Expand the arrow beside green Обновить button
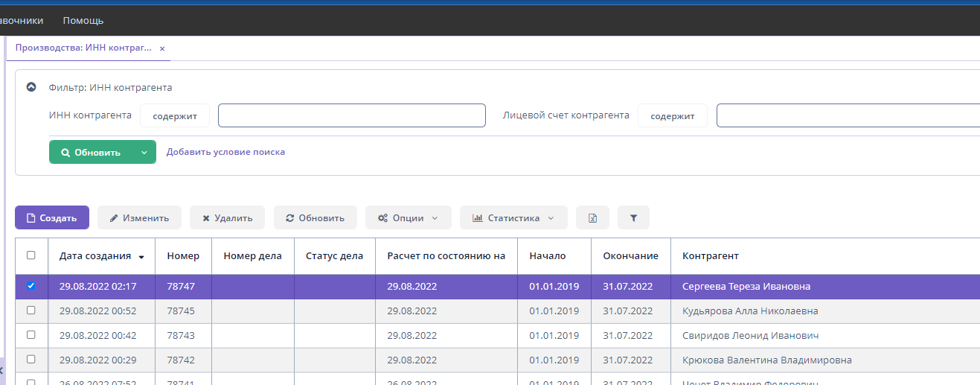The height and width of the screenshot is (385, 980). click(x=144, y=152)
